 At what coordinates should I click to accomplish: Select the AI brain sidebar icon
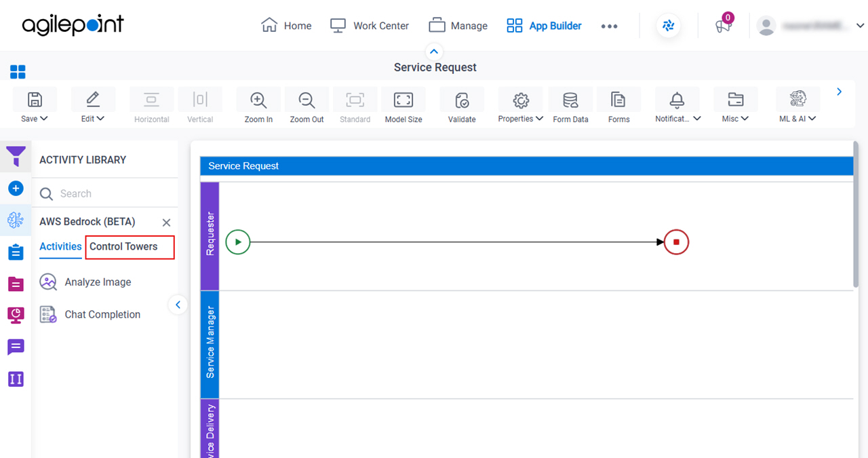(x=16, y=220)
